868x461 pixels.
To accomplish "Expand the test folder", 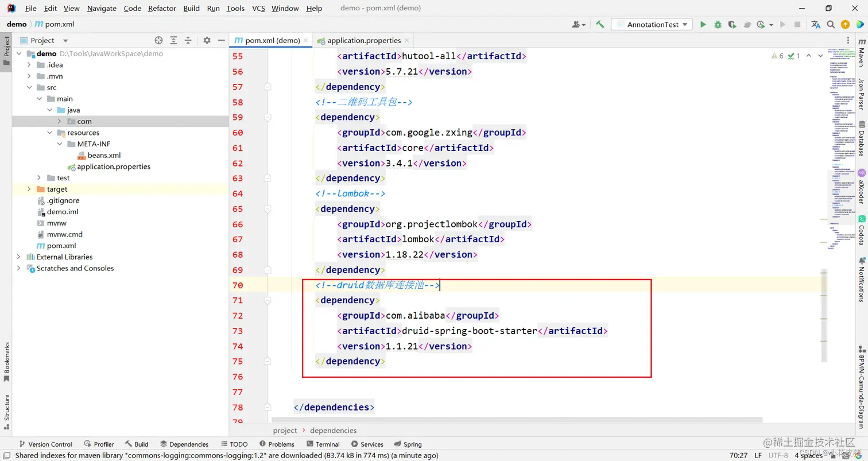I will 39,178.
